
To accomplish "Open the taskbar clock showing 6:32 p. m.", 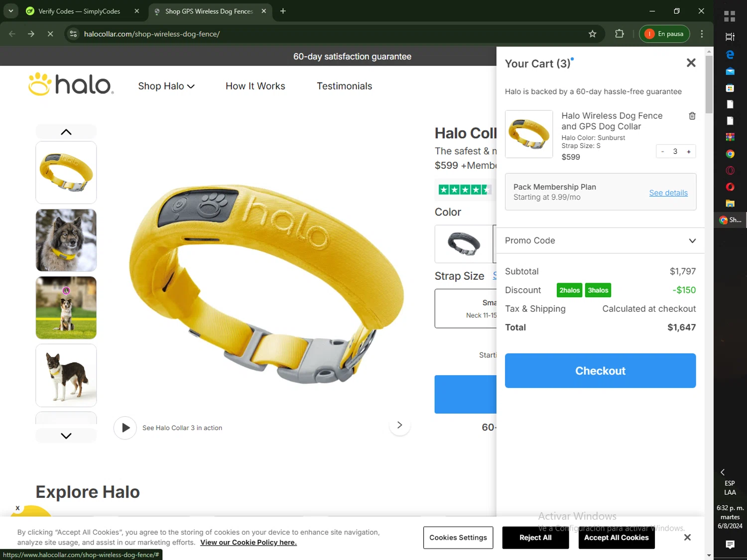I will (730, 517).
